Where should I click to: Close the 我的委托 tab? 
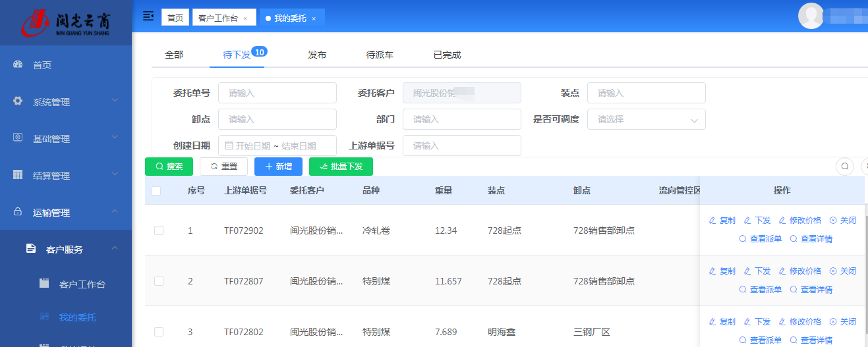pos(314,18)
